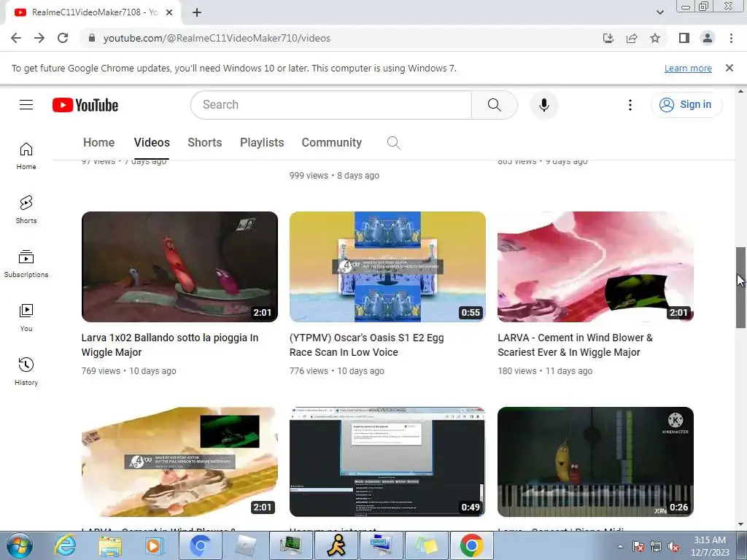Open Oscar's Oasis Egg Race video thumbnail
The image size is (747, 560).
point(387,267)
